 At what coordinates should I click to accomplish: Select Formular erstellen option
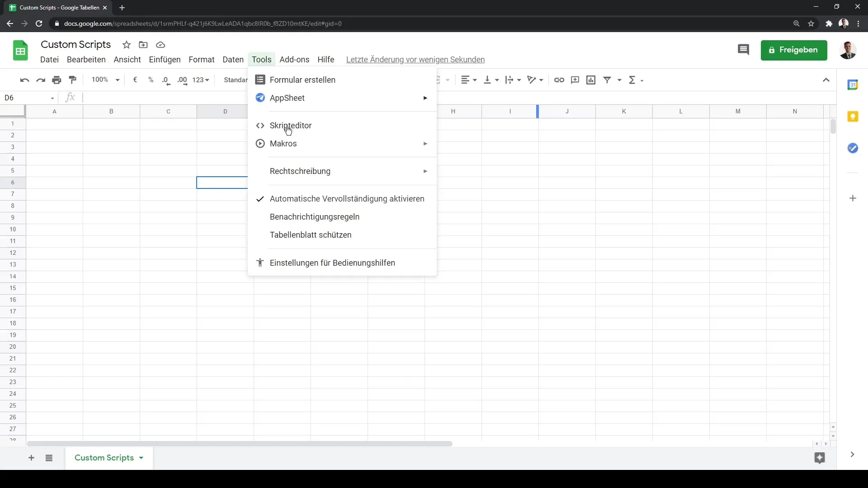pyautogui.click(x=302, y=79)
